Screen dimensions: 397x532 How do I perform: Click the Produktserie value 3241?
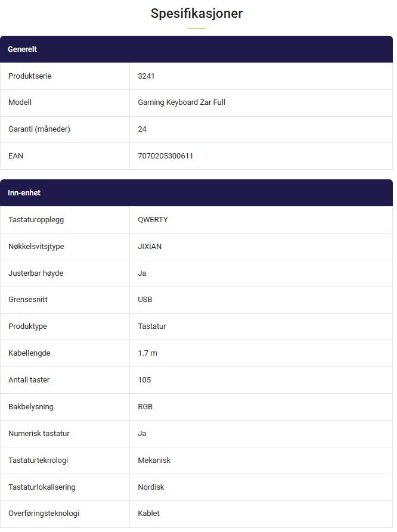[146, 76]
